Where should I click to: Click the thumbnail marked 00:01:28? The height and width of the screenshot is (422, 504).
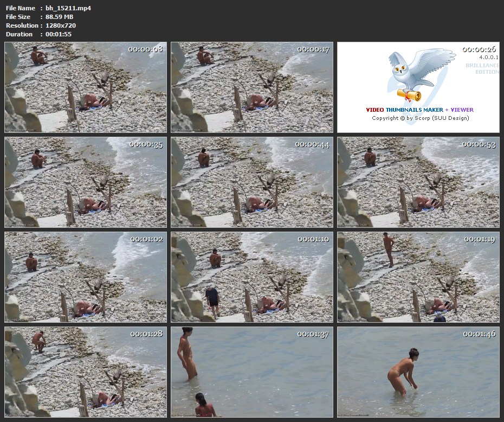click(86, 372)
